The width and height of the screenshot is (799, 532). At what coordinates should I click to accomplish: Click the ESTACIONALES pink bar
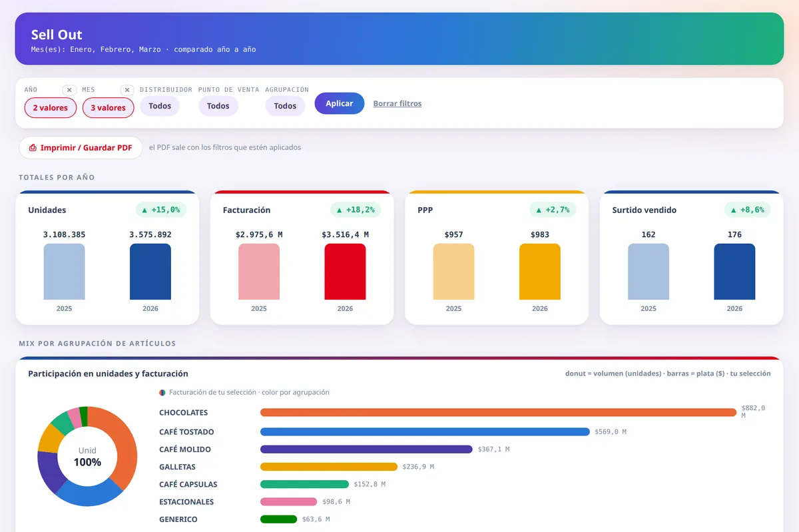[x=289, y=501]
